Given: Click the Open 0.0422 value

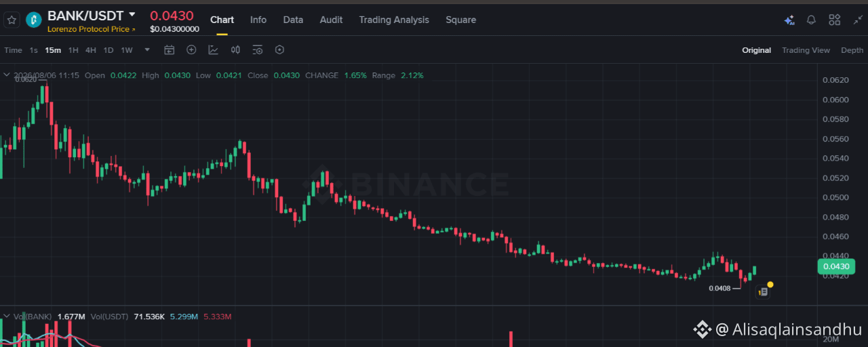Looking at the screenshot, I should pyautogui.click(x=123, y=75).
